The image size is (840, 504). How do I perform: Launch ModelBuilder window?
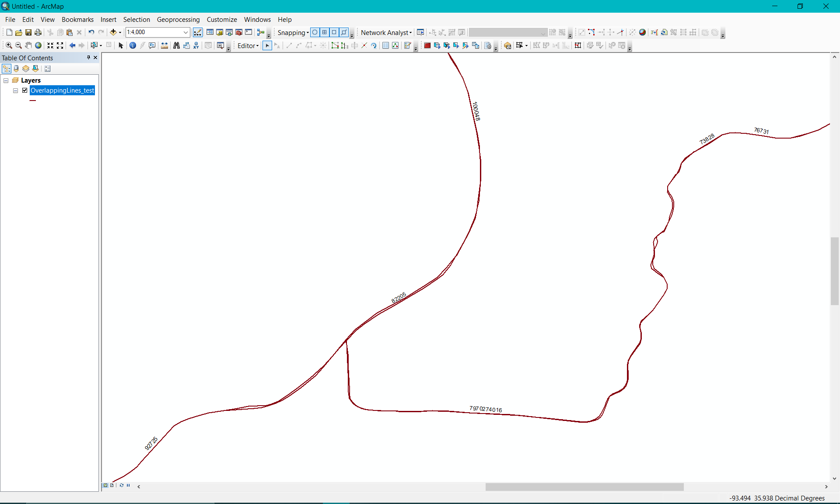click(x=261, y=32)
